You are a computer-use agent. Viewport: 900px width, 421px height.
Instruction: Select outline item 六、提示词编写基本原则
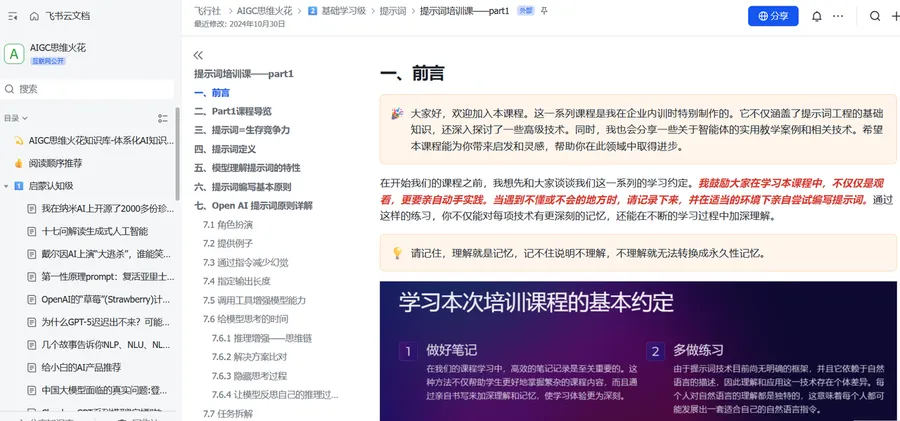[242, 187]
